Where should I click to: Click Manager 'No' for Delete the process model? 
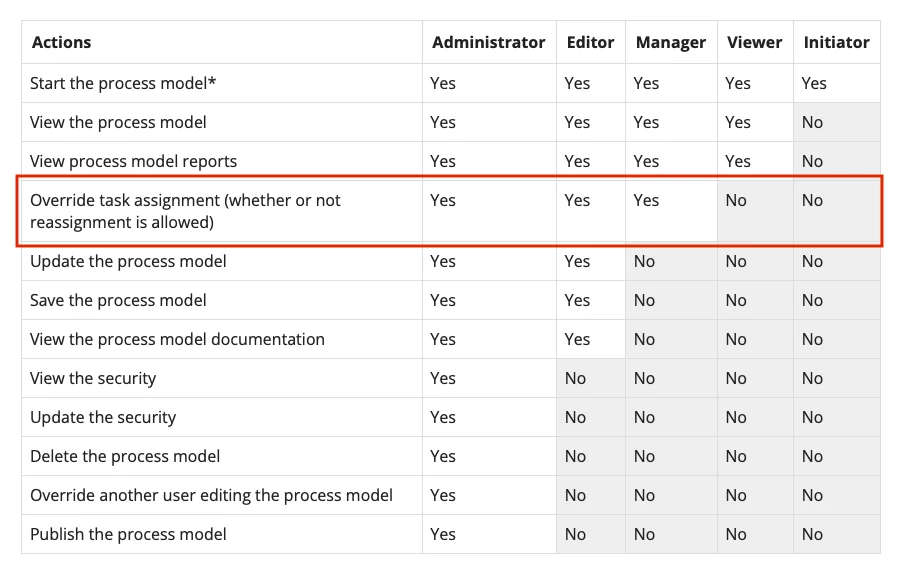(x=645, y=456)
